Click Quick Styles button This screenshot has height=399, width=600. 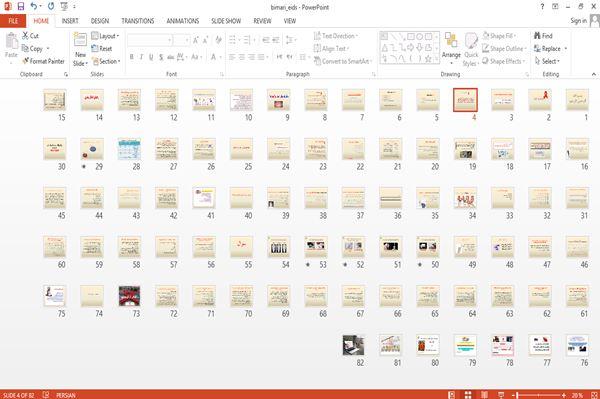[471, 50]
